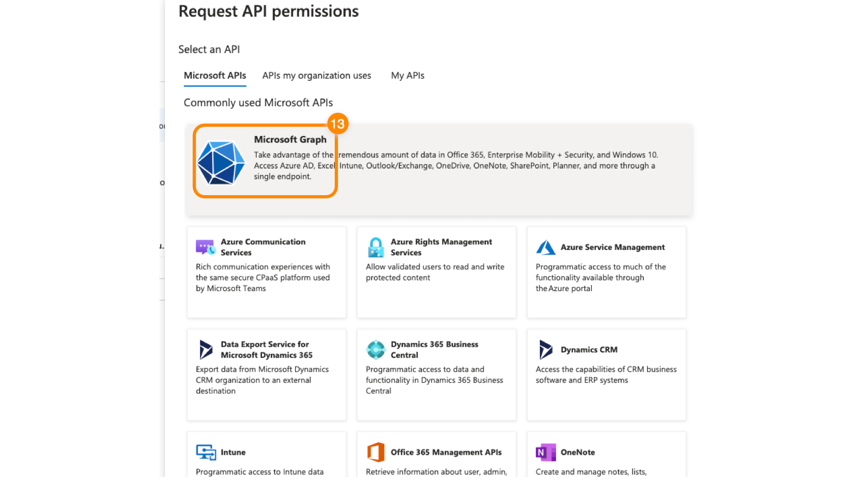Image resolution: width=868 pixels, height=477 pixels.
Task: Open the Dynamics CRM card title
Action: [589, 350]
